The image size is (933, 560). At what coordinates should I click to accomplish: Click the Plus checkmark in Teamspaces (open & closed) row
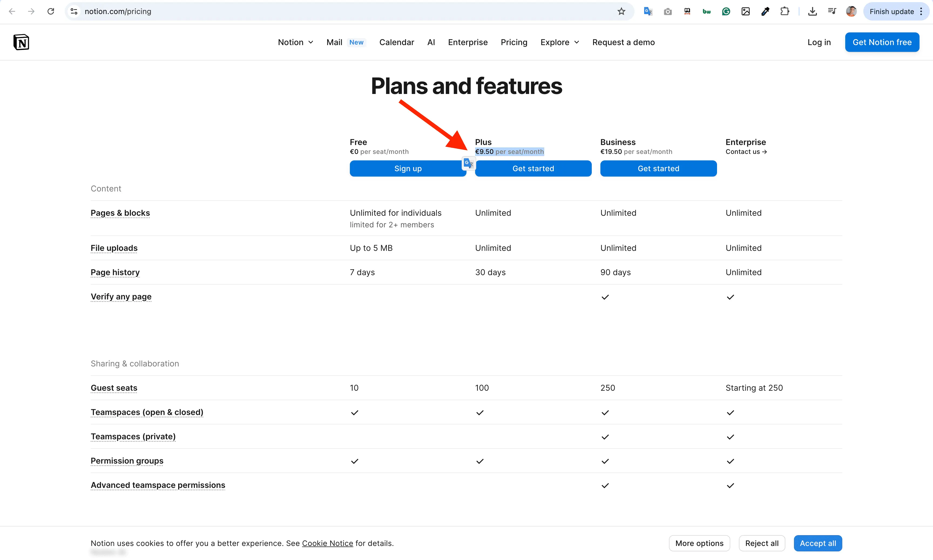pos(480,413)
